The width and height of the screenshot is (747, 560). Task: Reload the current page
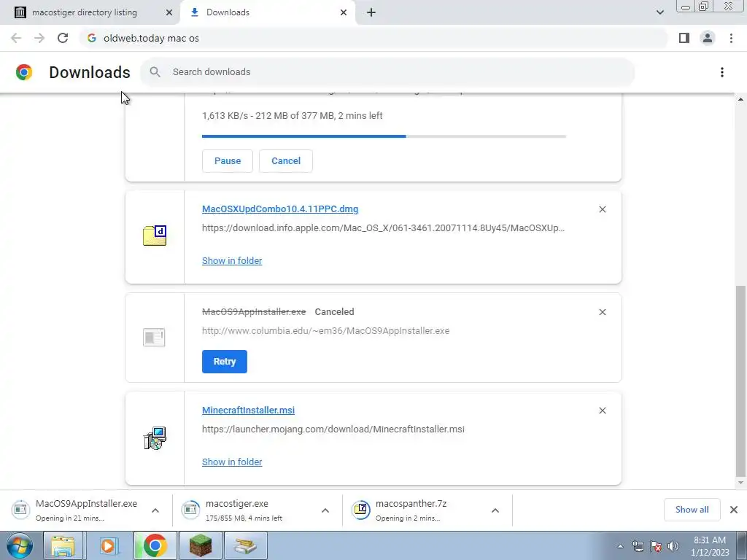[63, 38]
